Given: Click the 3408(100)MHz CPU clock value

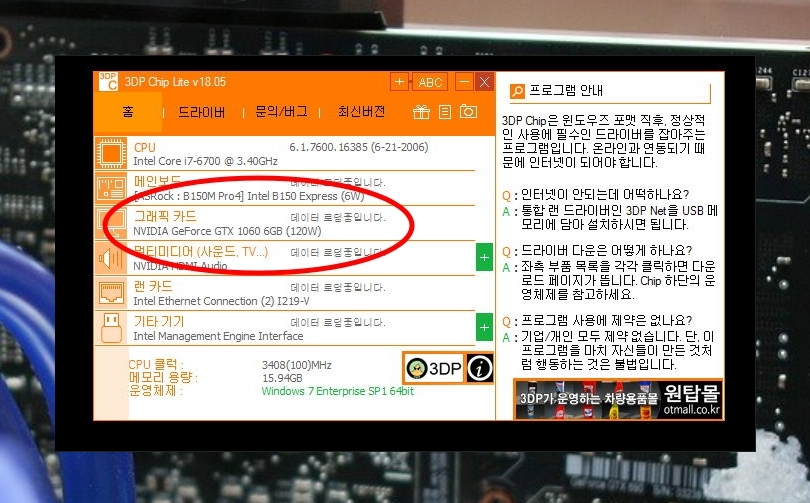Looking at the screenshot, I should (x=297, y=365).
